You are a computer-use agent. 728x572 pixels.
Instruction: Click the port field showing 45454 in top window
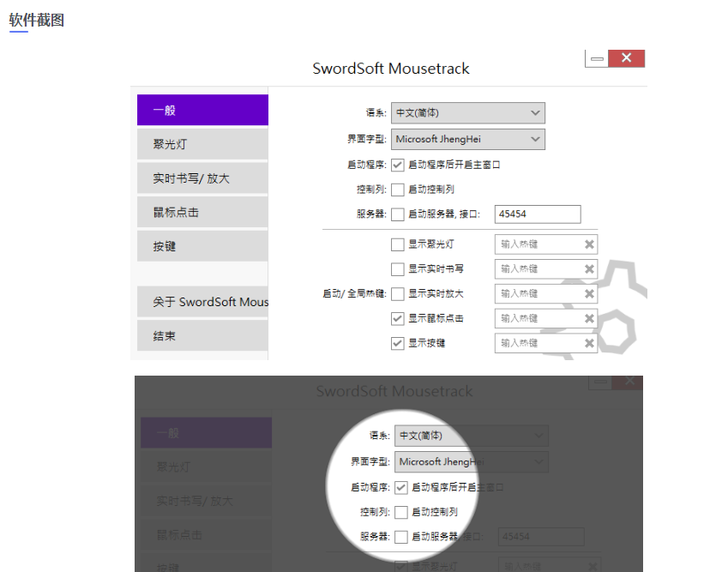538,214
